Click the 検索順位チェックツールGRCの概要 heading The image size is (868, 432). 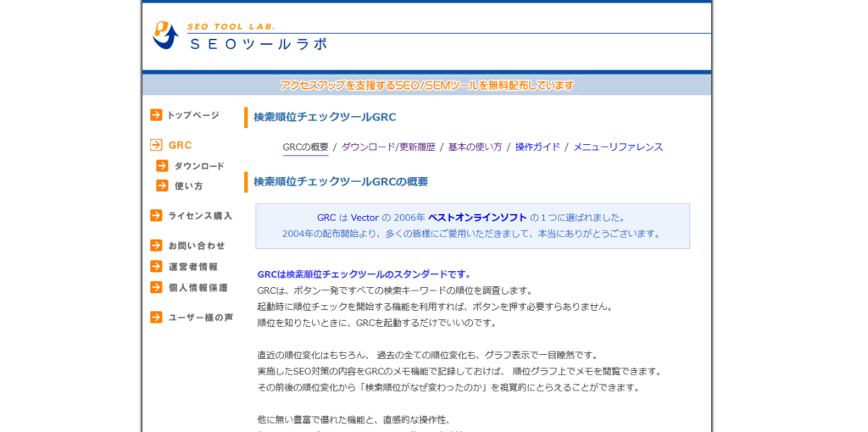coord(341,182)
